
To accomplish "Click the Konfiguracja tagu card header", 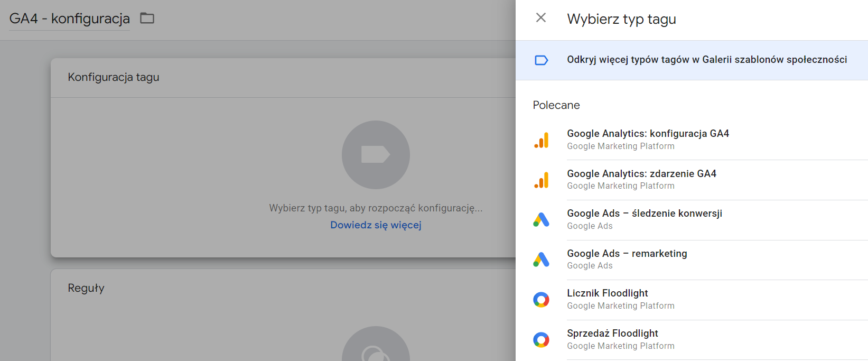I will pos(114,77).
